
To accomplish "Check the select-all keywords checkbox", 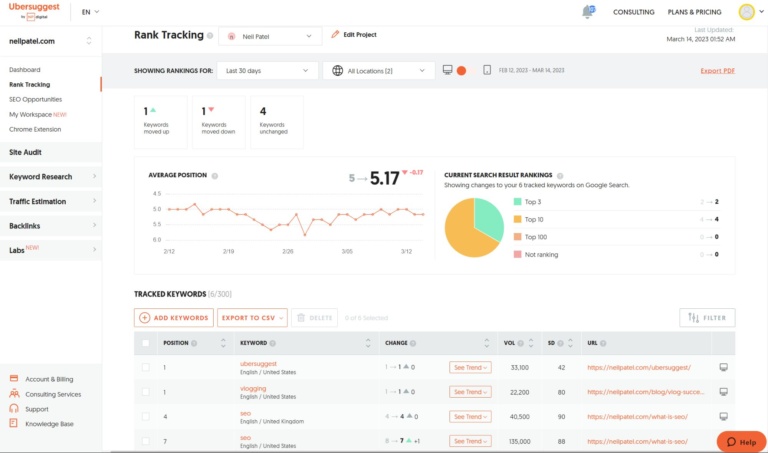I will (145, 343).
